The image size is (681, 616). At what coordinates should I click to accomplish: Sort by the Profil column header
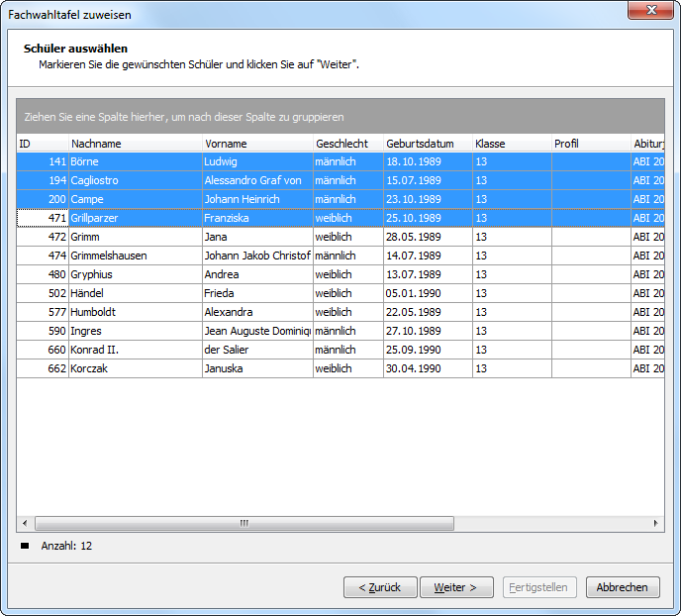click(x=591, y=144)
